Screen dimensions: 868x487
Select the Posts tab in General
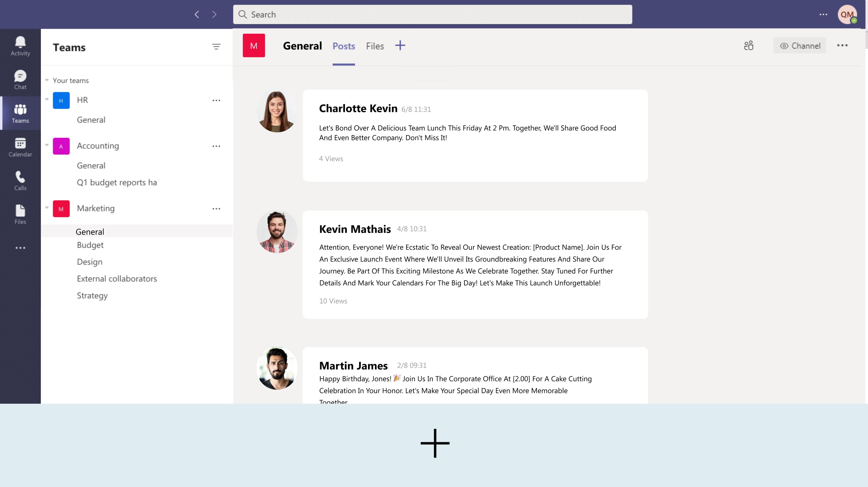click(x=343, y=46)
